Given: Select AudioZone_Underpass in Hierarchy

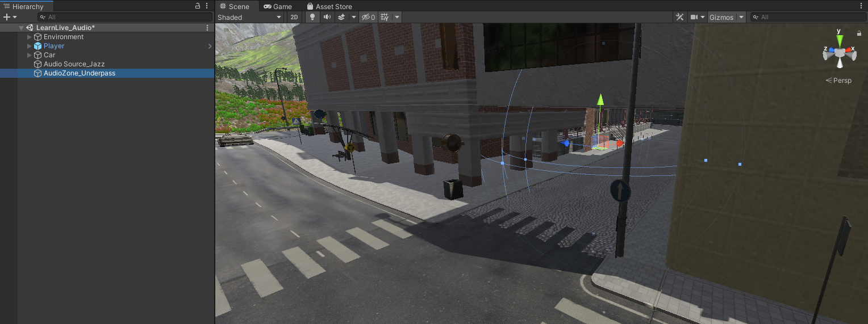Looking at the screenshot, I should click(107, 73).
